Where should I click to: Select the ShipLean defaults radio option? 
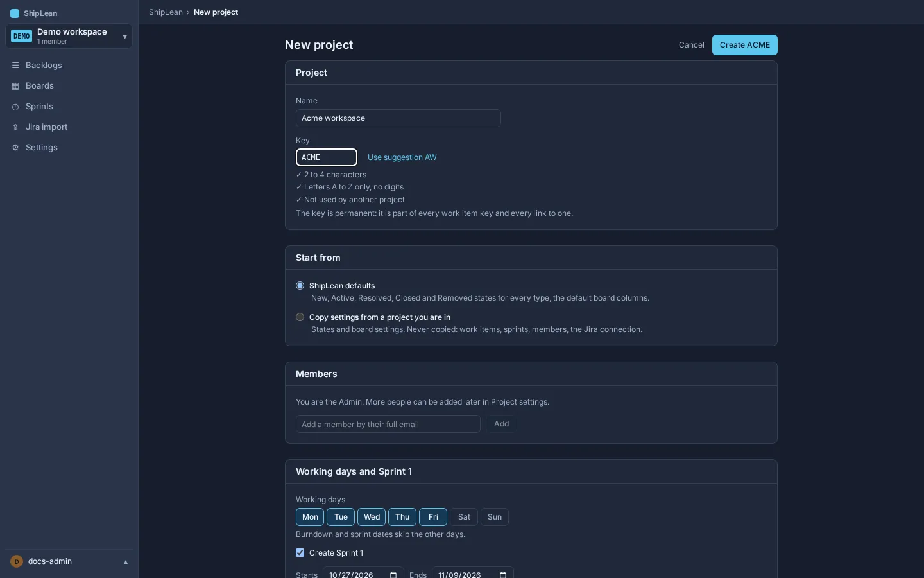tap(300, 286)
